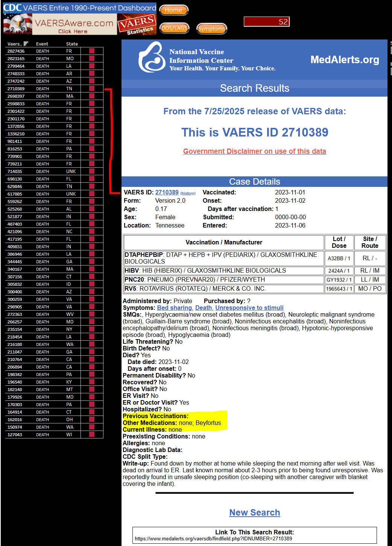Open the small (history) link
Viewport: 392px width, 546px height.
(x=188, y=193)
